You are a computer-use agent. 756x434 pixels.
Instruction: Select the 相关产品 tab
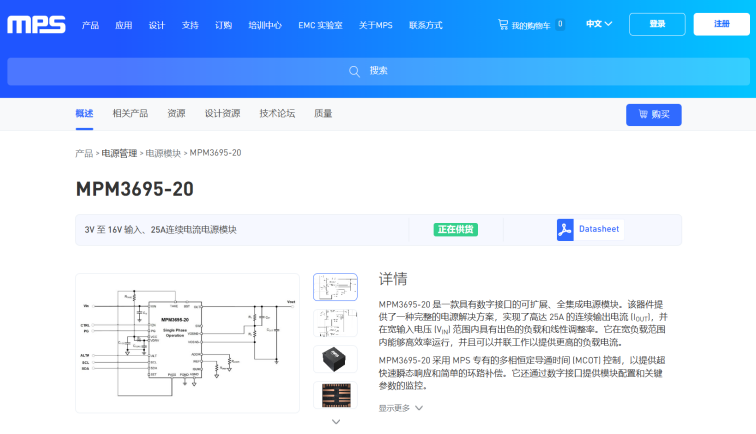[130, 113]
